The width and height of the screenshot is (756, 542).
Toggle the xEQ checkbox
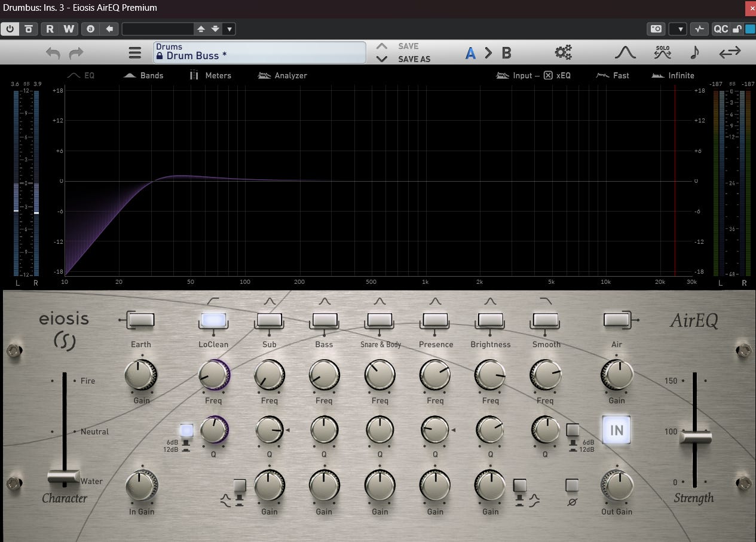[548, 75]
